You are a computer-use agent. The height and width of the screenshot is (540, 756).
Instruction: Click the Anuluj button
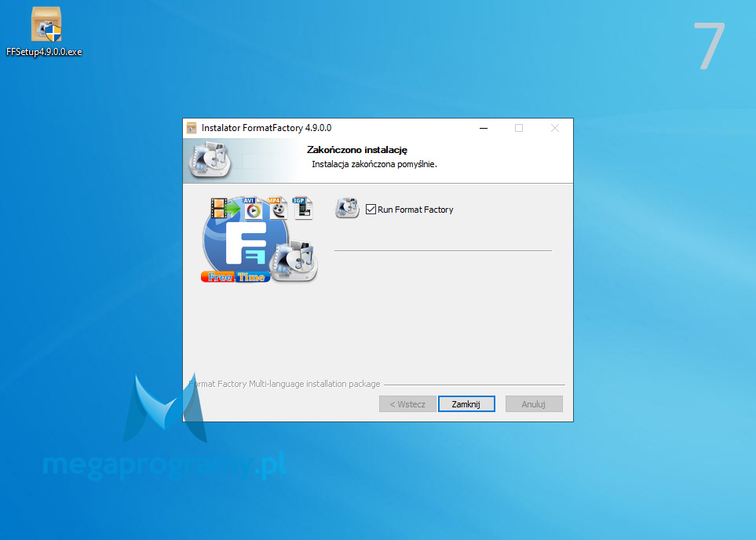click(534, 404)
